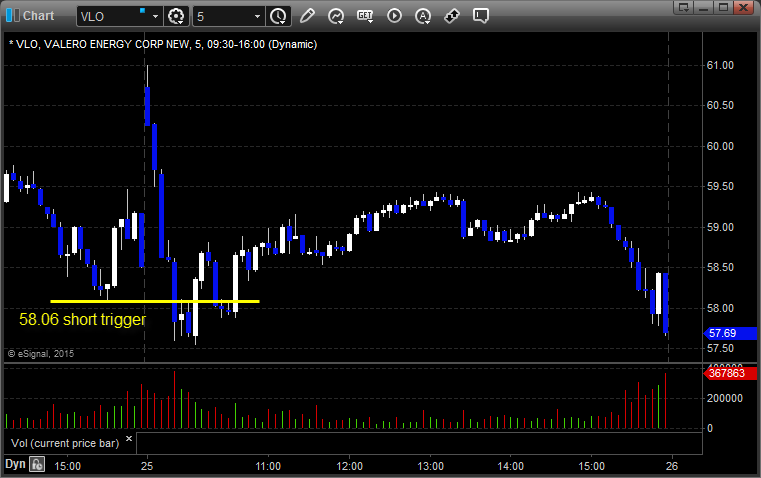
Task: Click the 15:00 label left of date 25
Action: 67,466
